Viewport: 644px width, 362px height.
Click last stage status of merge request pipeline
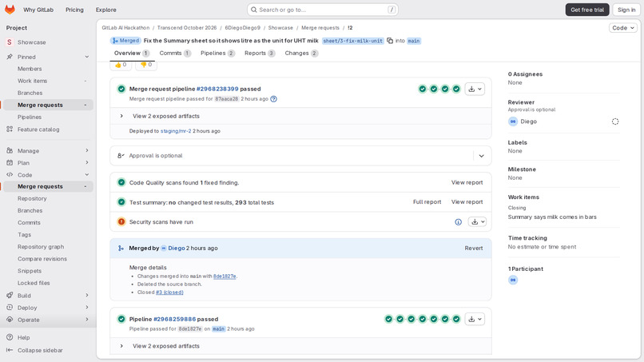click(456, 89)
